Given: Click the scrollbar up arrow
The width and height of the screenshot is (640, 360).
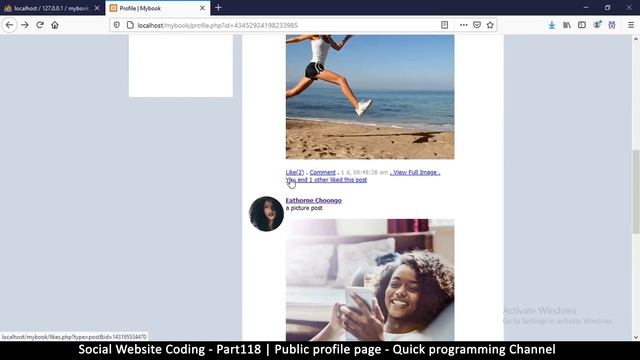Looking at the screenshot, I should (636, 39).
